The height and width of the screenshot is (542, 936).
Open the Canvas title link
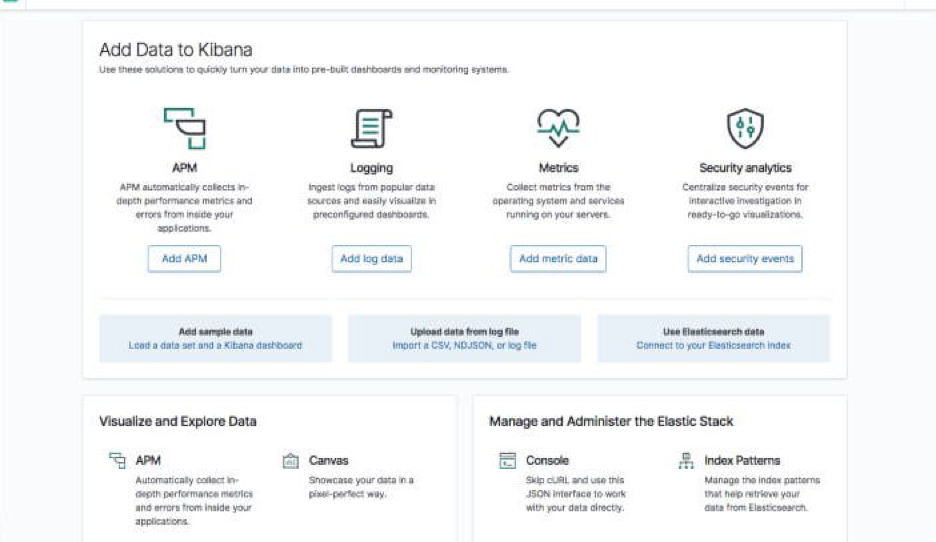click(x=328, y=460)
